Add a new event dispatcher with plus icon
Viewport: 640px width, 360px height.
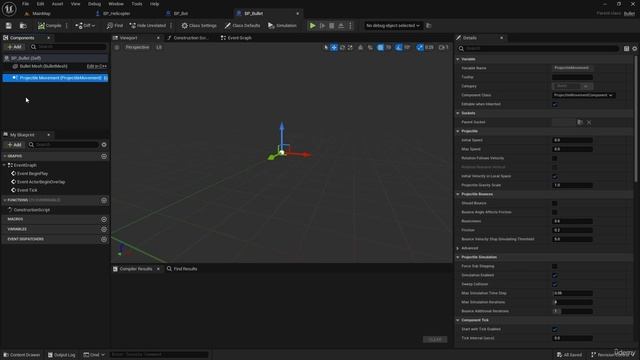pos(104,239)
